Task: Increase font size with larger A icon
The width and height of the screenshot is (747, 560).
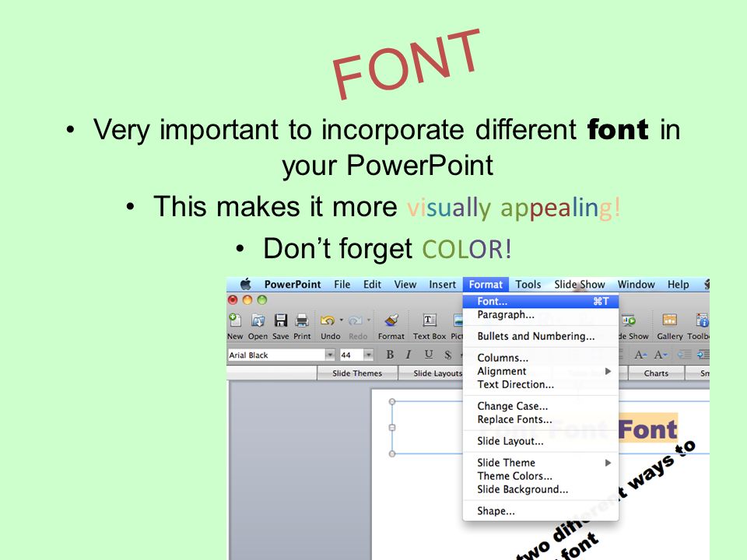Action: [x=640, y=355]
